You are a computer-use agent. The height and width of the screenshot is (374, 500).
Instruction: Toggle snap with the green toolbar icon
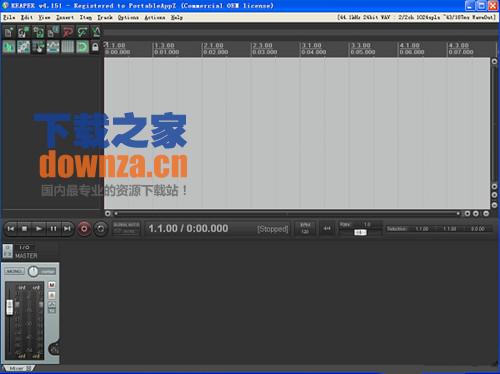pos(82,47)
